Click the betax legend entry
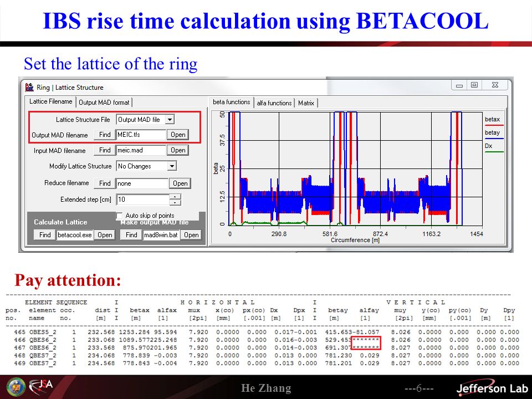Image resolution: width=532 pixels, height=399 pixels. 493,120
